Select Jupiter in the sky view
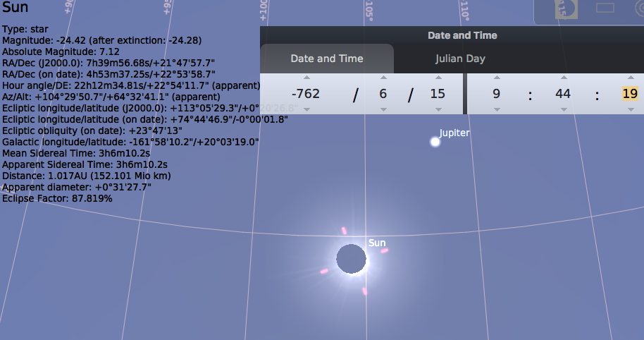Screen dimensions: 644x340 [x=435, y=142]
